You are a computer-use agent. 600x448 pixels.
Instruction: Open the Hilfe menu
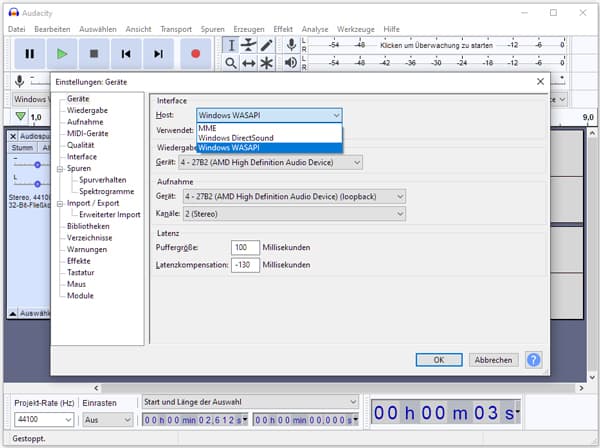point(391,29)
